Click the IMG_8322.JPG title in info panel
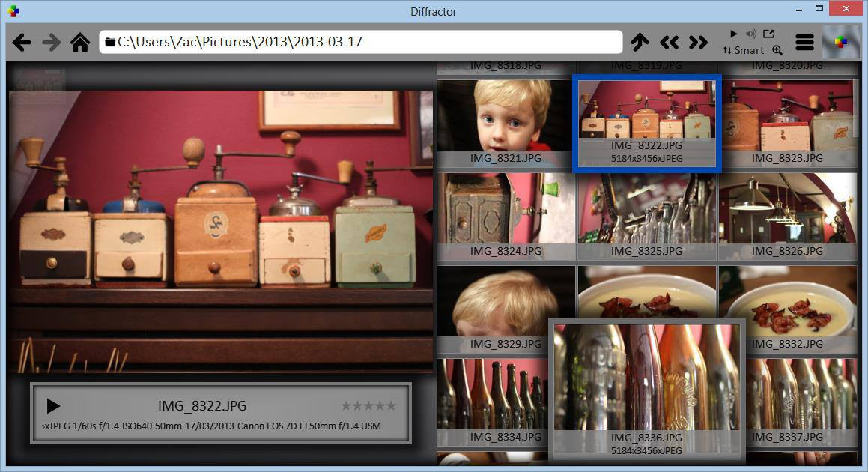 [x=202, y=406]
